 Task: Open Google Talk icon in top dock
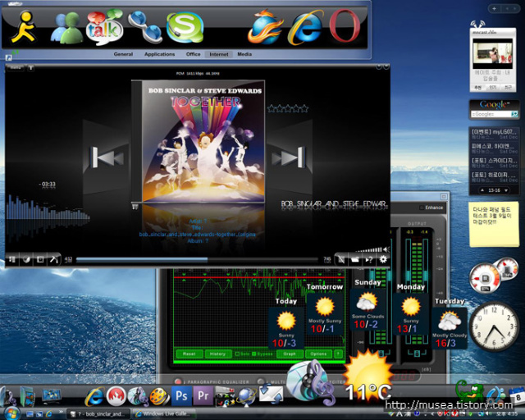104,27
